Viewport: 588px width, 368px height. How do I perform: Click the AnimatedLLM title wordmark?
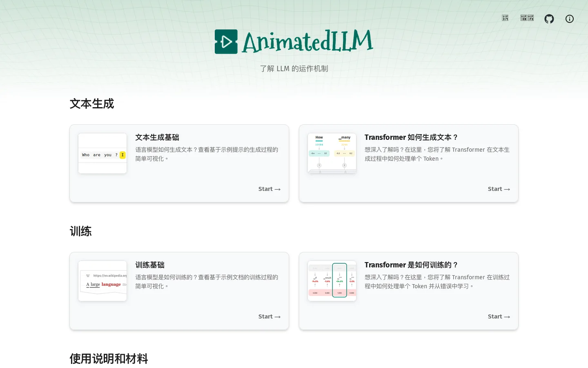point(307,41)
